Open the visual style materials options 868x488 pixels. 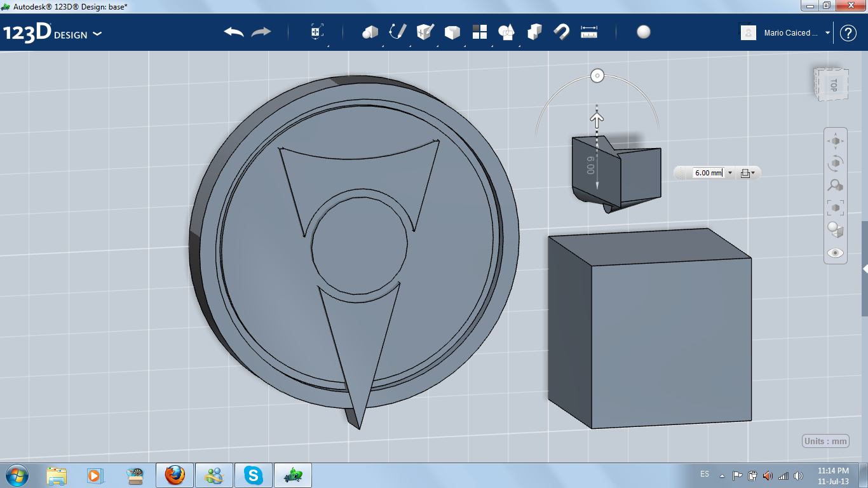[836, 230]
